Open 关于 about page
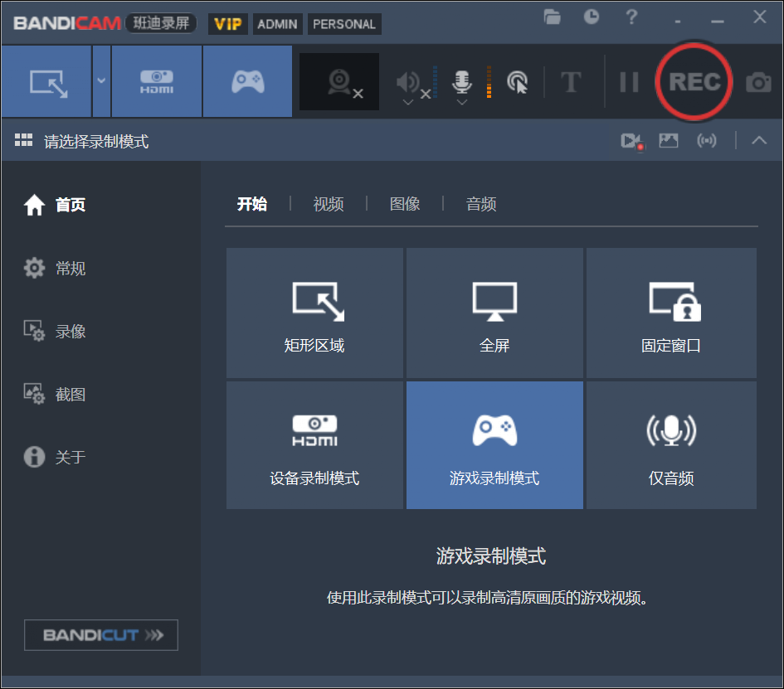This screenshot has height=689, width=784. [55, 457]
